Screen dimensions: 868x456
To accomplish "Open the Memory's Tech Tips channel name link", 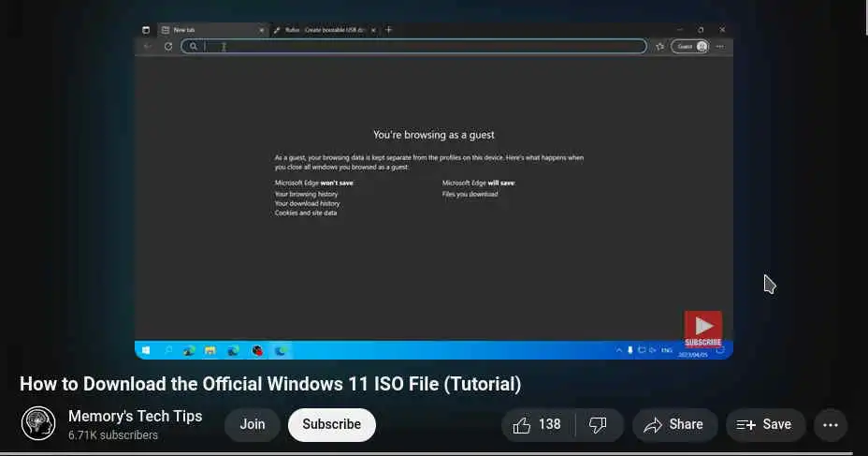I will [135, 416].
